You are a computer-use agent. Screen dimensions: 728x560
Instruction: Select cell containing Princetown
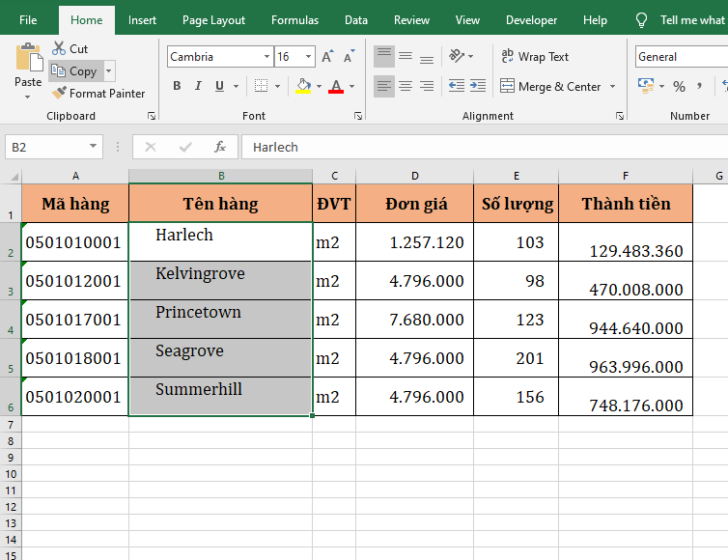pyautogui.click(x=220, y=319)
